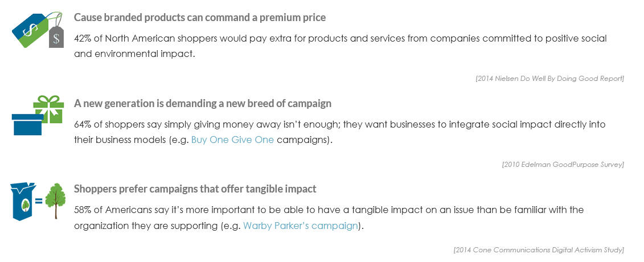Click the 2010 Edelman GoodPurpose Survey citation
The image size is (644, 262).
click(x=563, y=164)
